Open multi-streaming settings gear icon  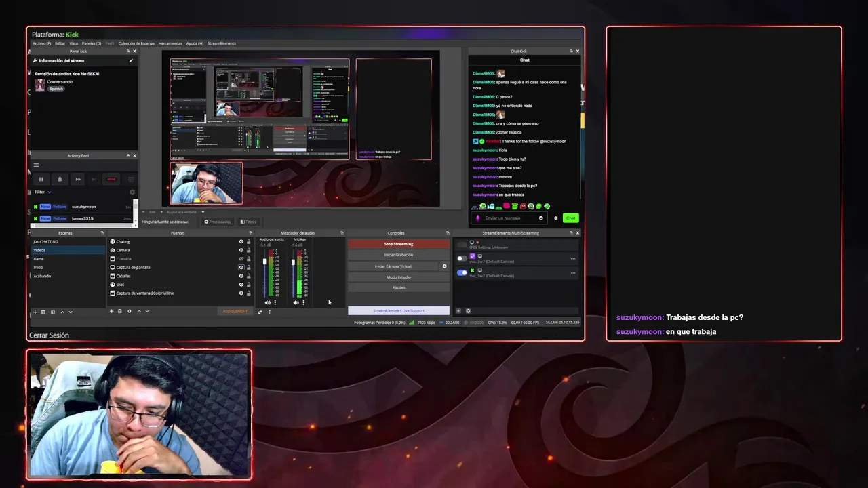(x=468, y=311)
